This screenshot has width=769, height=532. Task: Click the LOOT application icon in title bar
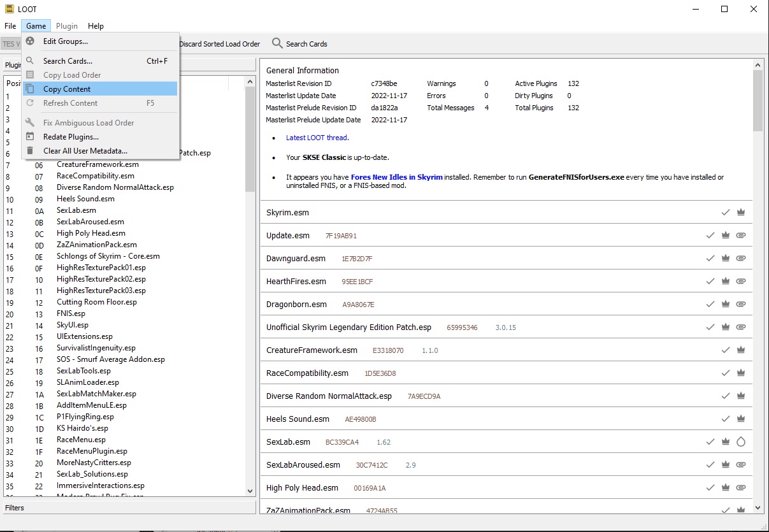pos(10,9)
